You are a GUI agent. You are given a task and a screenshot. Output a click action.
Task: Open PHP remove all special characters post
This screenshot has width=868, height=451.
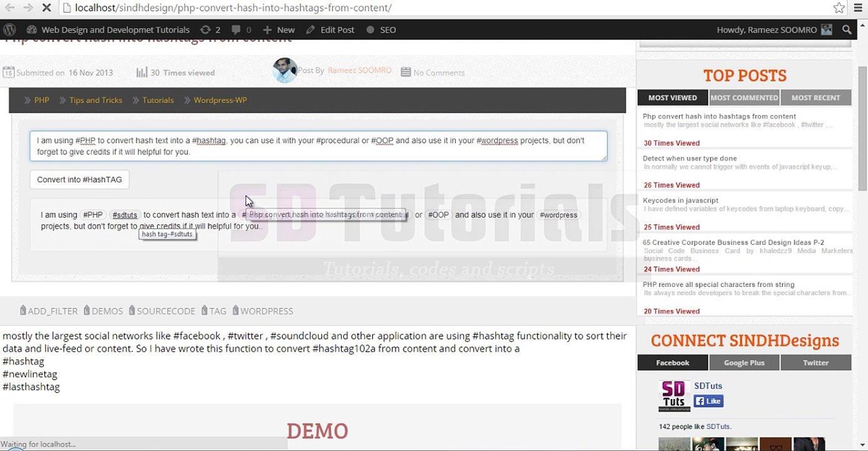718,284
